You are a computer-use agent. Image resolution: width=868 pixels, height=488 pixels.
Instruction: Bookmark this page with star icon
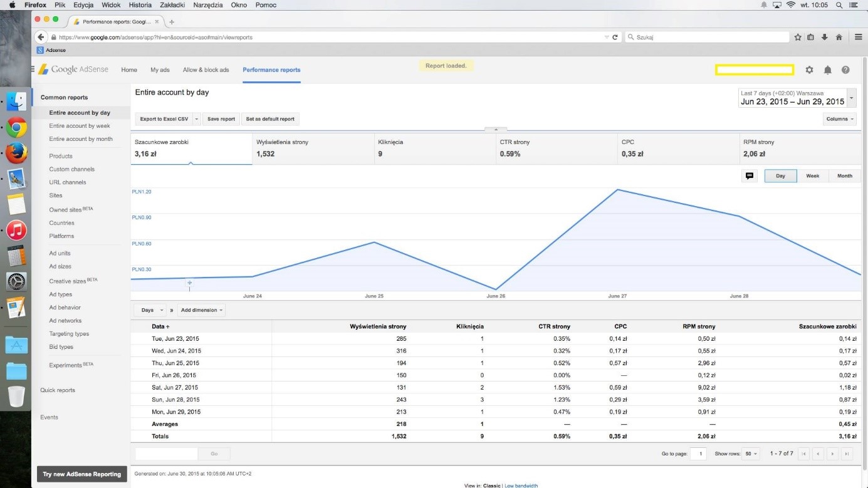[798, 37]
